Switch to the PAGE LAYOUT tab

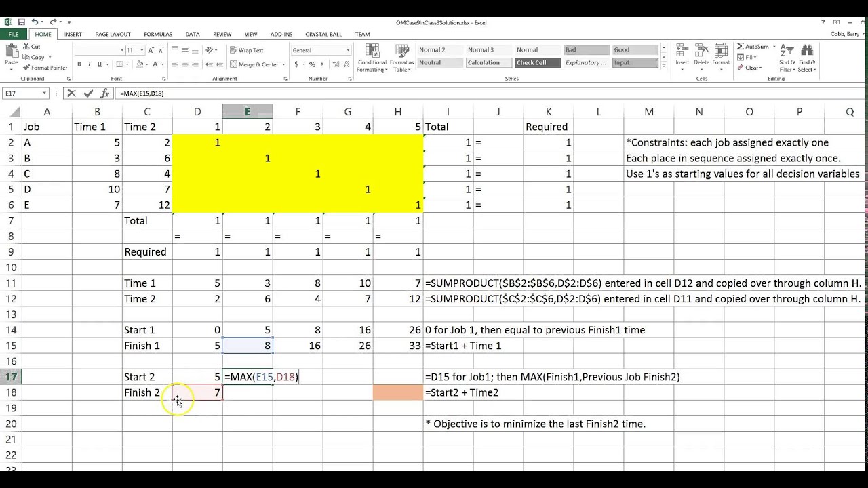coord(113,34)
